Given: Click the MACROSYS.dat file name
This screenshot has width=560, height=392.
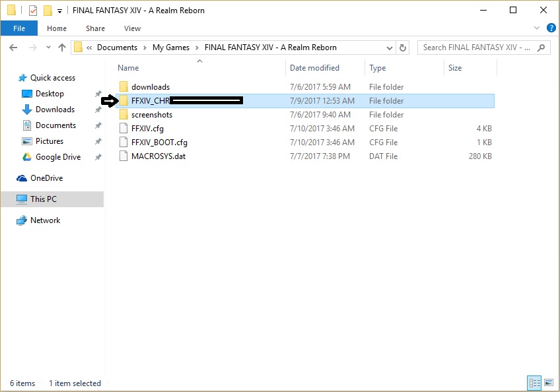Looking at the screenshot, I should [x=158, y=156].
